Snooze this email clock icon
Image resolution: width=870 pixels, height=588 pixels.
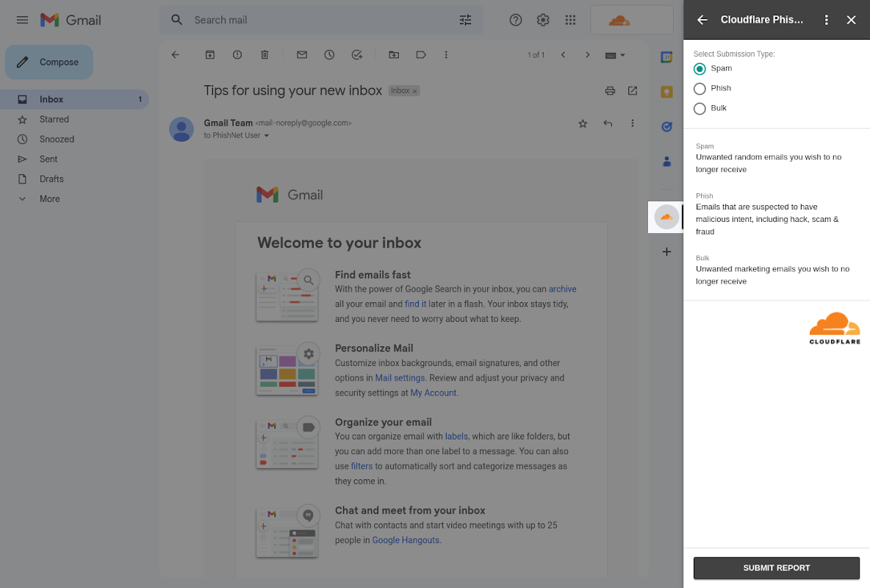click(329, 55)
